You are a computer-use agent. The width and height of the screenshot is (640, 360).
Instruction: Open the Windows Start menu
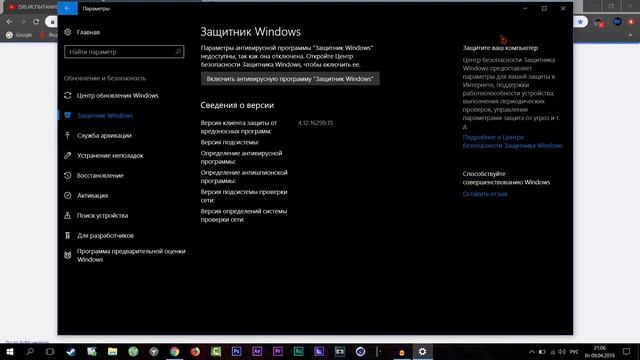pyautogui.click(x=10, y=351)
